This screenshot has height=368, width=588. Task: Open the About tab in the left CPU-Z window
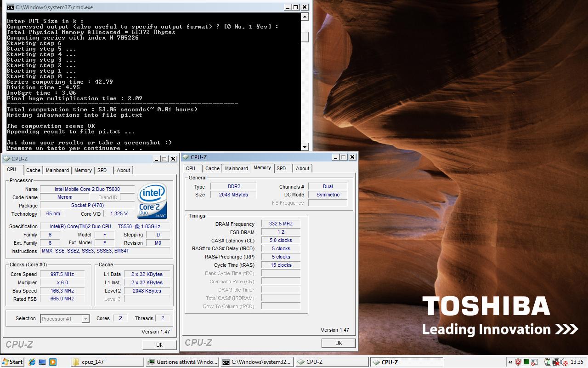(x=123, y=170)
